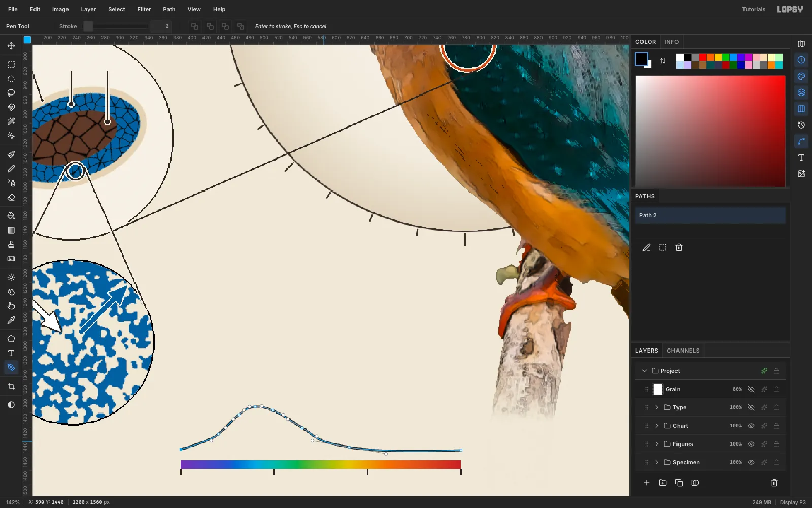Image resolution: width=812 pixels, height=508 pixels.
Task: Expand the Specimen layer group
Action: coord(657,462)
